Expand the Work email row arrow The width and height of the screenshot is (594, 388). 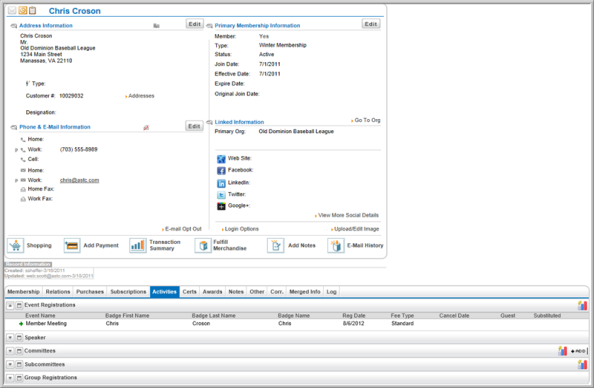pyautogui.click(x=16, y=181)
